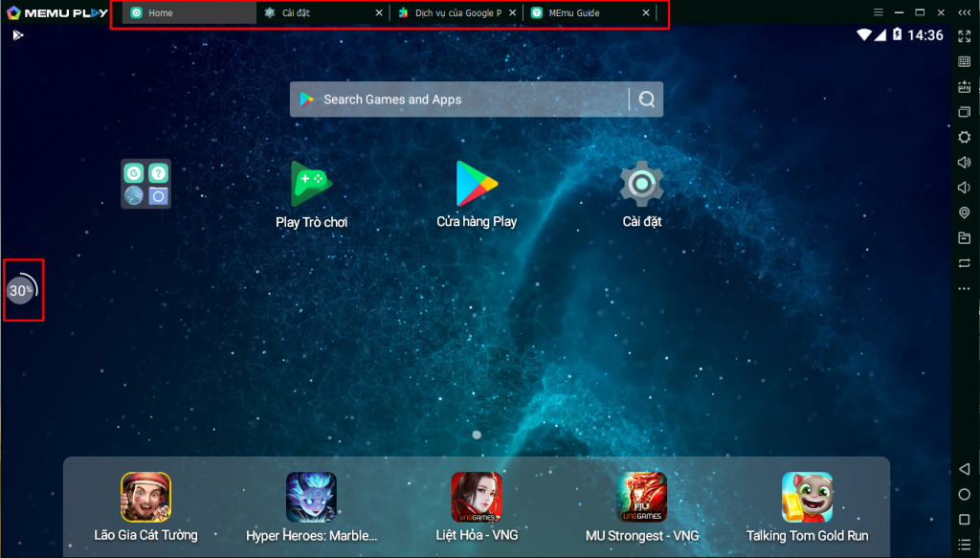Click the MEmu Play logo
Viewport: 980px width, 558px height.
tap(56, 12)
